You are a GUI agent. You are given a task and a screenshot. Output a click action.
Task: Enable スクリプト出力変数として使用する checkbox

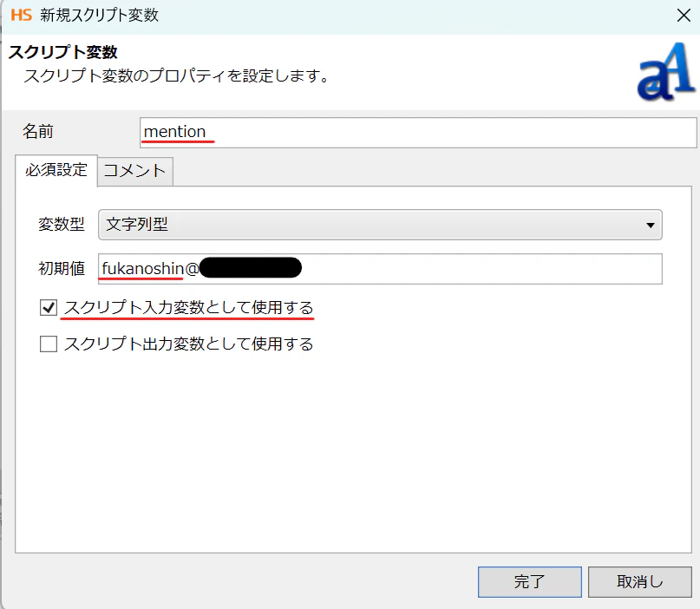49,344
